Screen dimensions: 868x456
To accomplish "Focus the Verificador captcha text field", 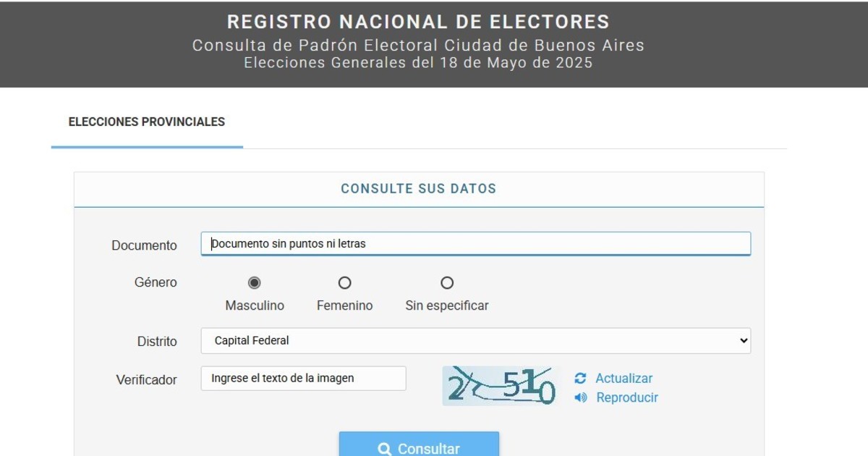I will 303,379.
